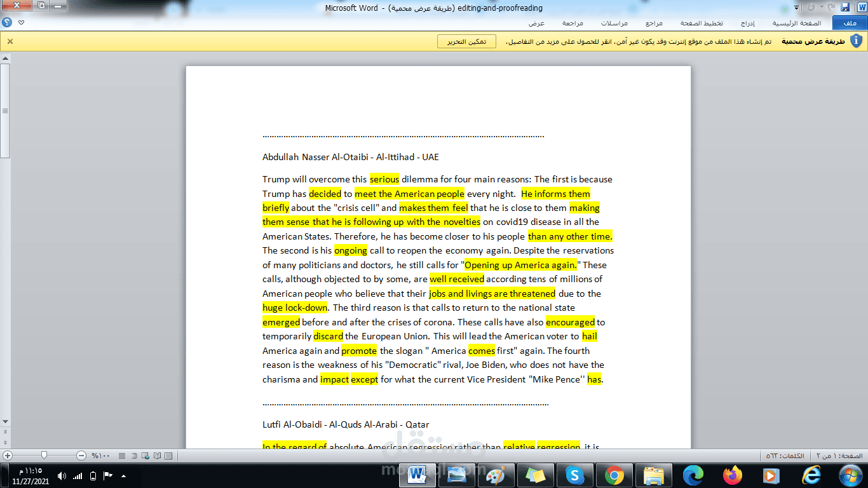Open the References tab (مراجع)
Screen dimensions: 868x488
coord(654,23)
